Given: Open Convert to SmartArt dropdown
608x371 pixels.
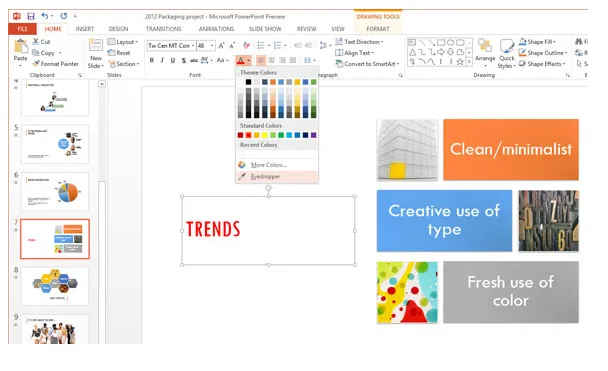Looking at the screenshot, I should click(x=367, y=64).
